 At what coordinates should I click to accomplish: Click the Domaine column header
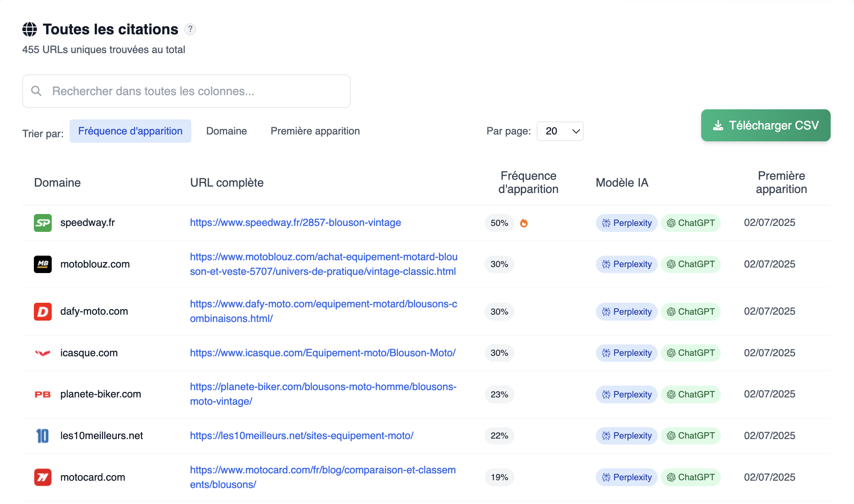[x=57, y=183]
